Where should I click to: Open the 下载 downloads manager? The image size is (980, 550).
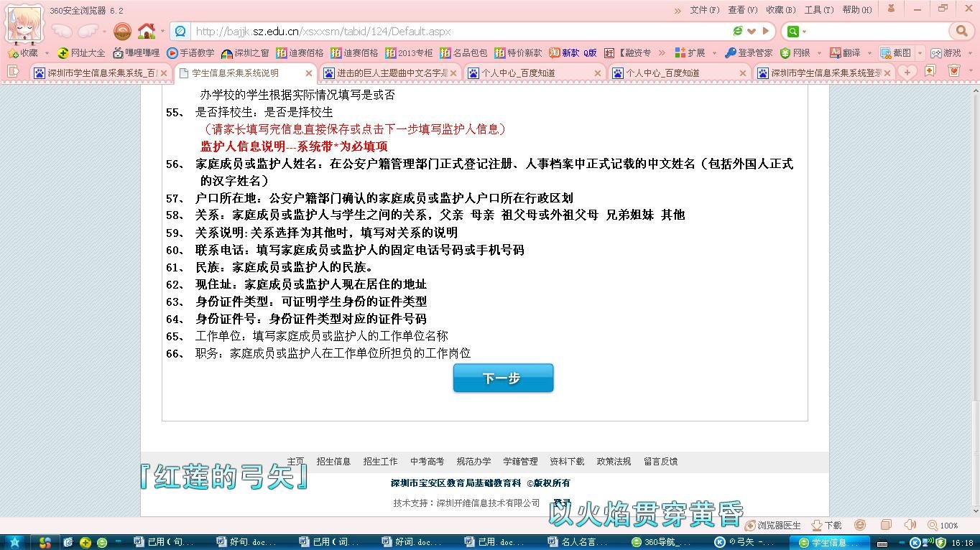[x=825, y=525]
